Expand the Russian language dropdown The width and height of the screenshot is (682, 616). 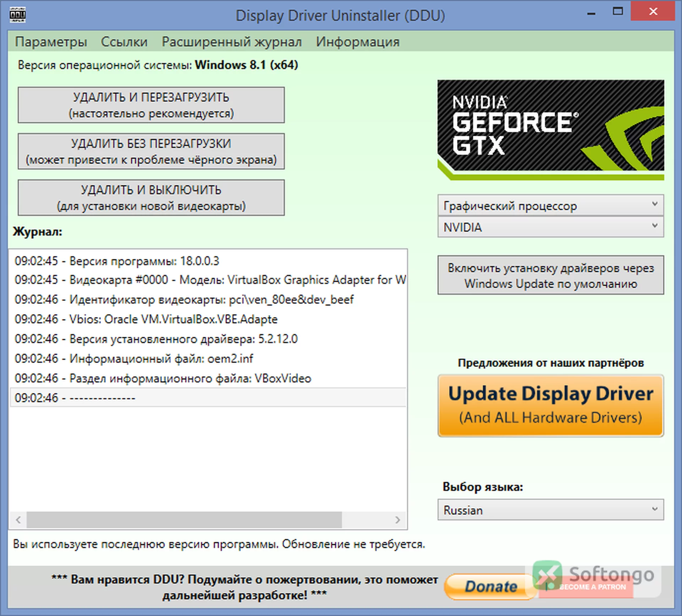point(551,510)
